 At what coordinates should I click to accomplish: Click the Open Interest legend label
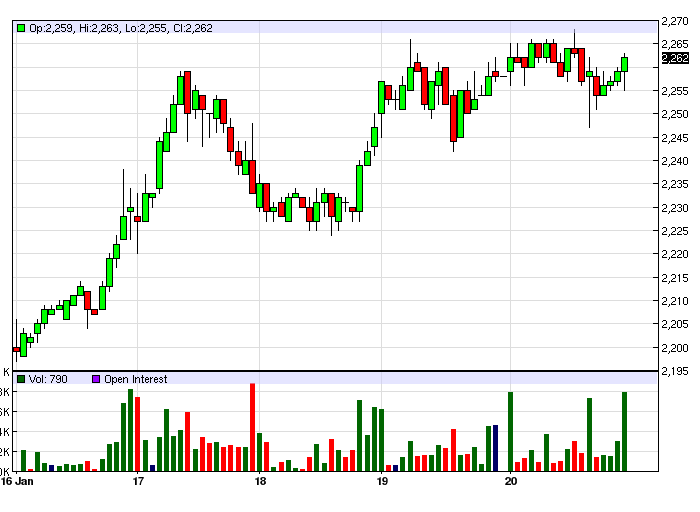tap(136, 379)
